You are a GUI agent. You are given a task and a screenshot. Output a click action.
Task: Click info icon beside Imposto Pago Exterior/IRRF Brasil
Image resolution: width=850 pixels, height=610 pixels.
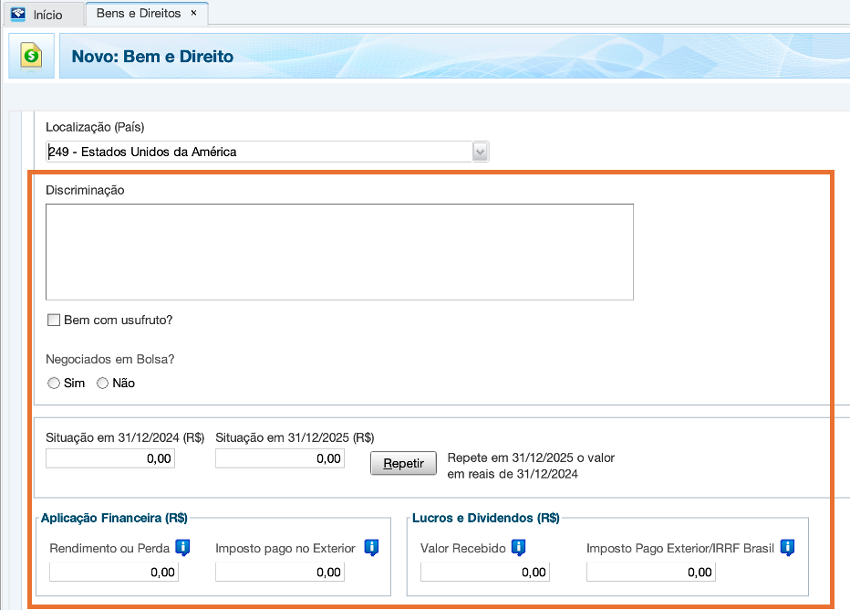coord(787,547)
